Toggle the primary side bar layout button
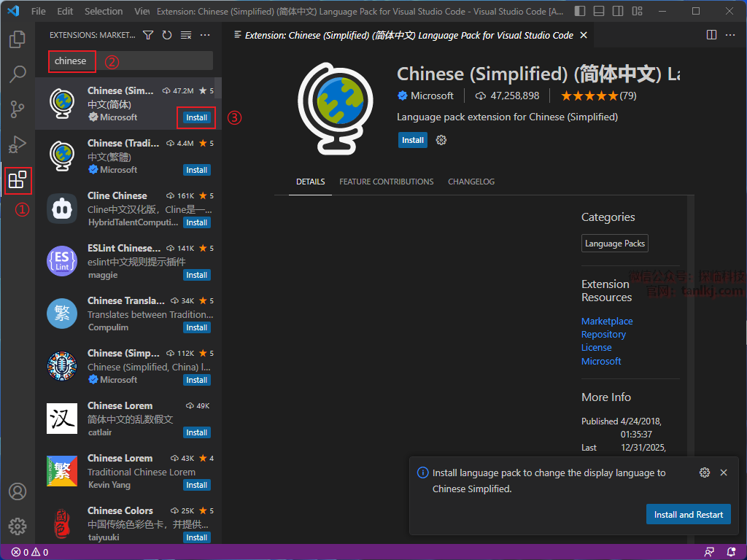Screen dimensions: 747x560 pos(580,12)
